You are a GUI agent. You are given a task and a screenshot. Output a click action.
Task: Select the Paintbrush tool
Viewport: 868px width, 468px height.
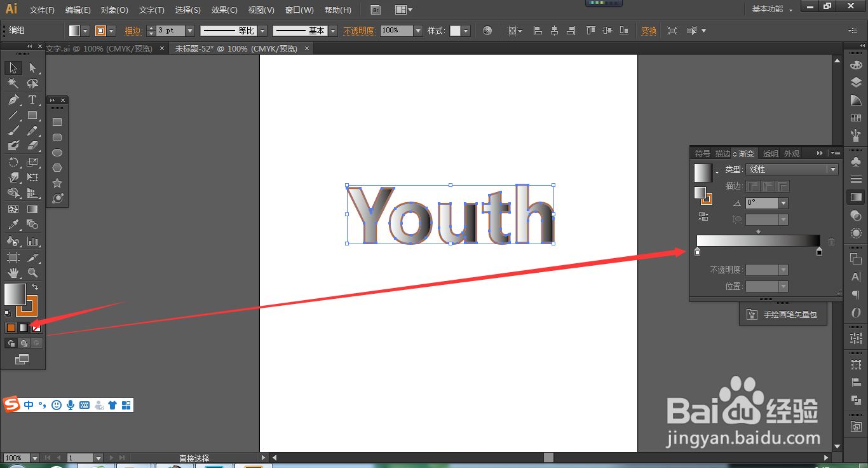tap(13, 130)
